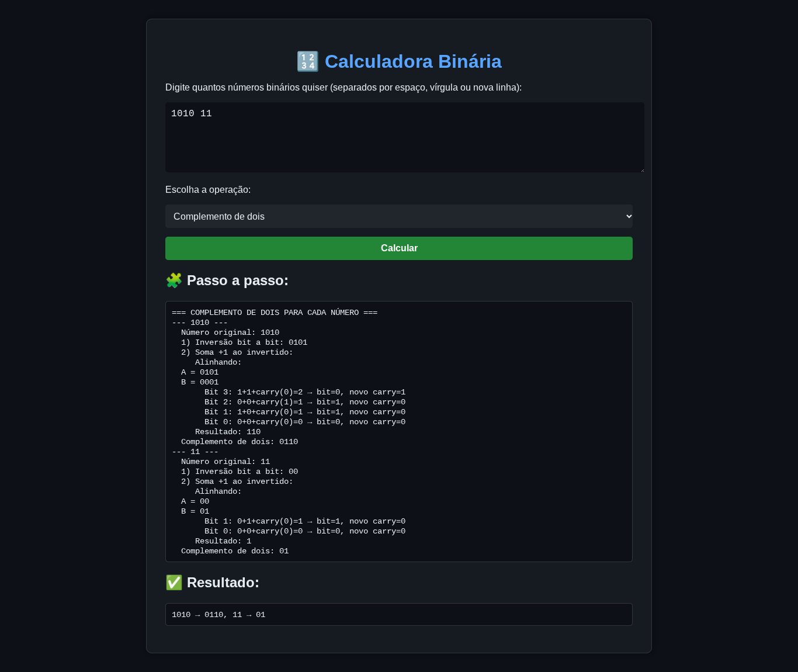This screenshot has width=798, height=672.
Task: Select the text 1010 11 in textarea
Action: [191, 113]
